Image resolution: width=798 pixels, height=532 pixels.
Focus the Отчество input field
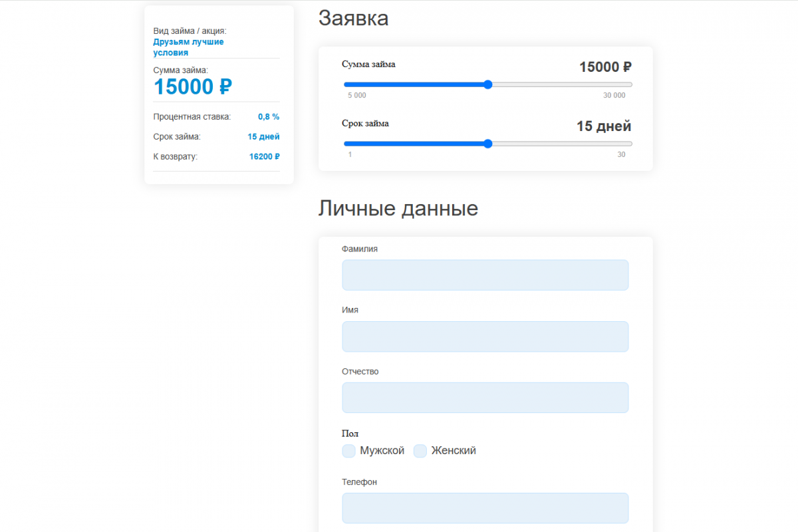tap(485, 398)
